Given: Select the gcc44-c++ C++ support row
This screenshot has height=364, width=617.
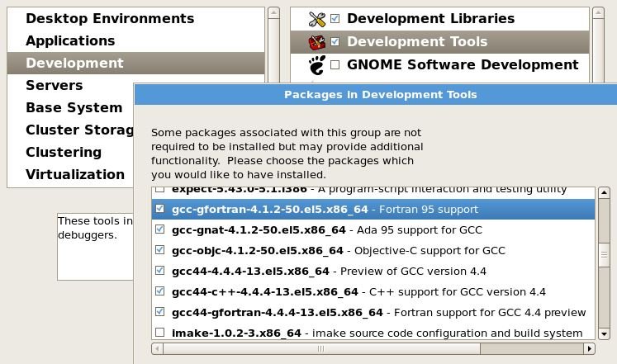Looking at the screenshot, I should (373, 291).
